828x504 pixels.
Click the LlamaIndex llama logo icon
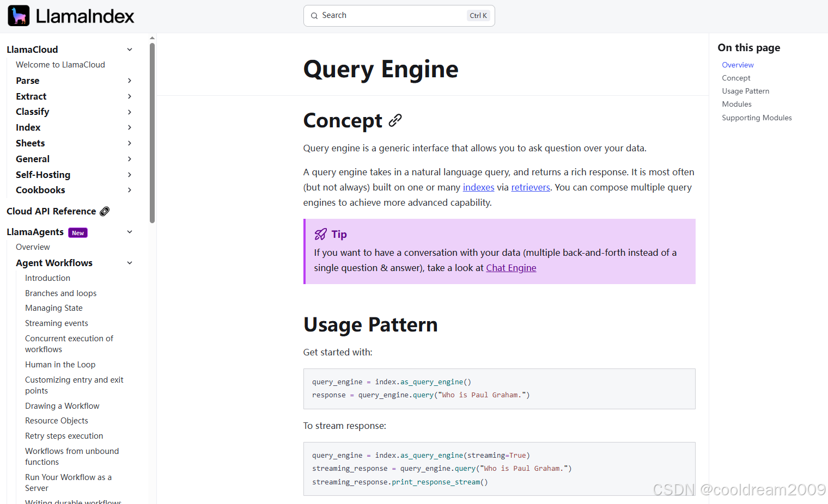coord(19,16)
